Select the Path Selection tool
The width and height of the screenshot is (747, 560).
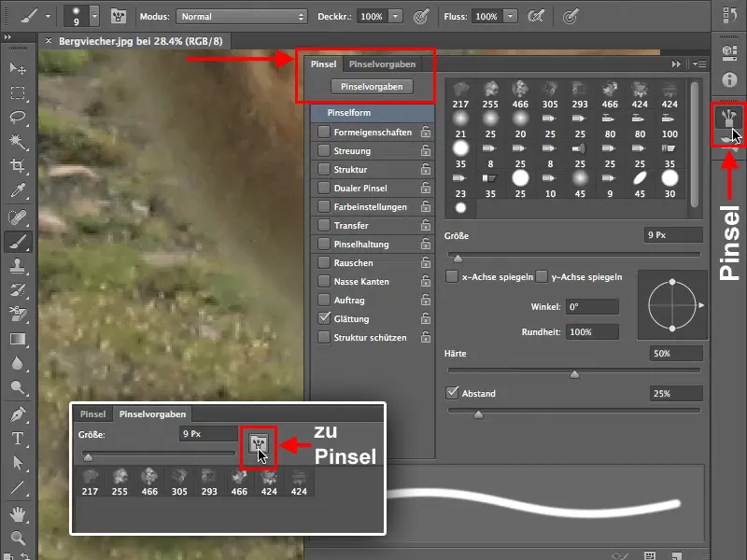[18, 462]
